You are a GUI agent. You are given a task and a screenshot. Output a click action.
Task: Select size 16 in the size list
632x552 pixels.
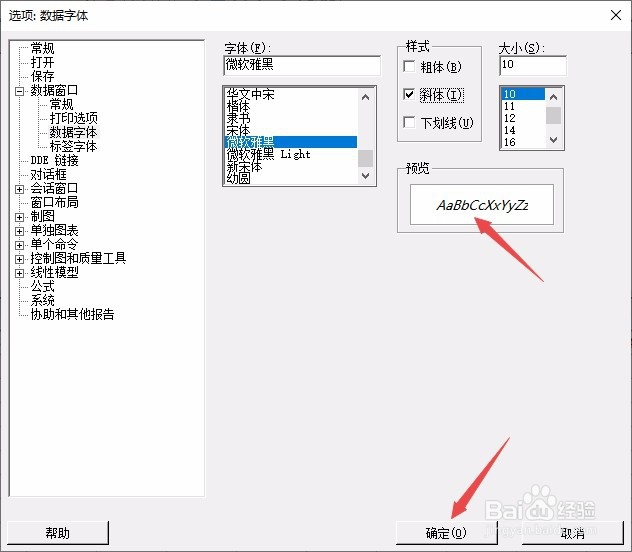523,142
